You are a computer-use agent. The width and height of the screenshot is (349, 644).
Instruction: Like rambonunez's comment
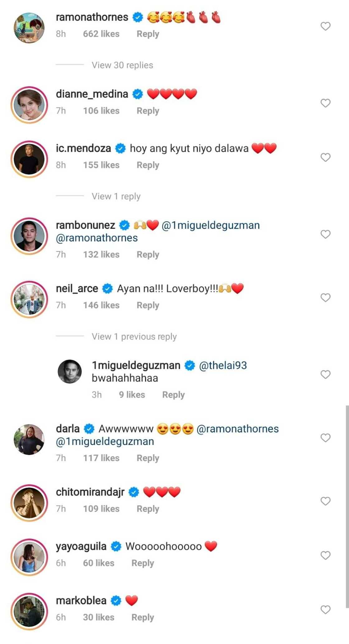[x=325, y=234]
